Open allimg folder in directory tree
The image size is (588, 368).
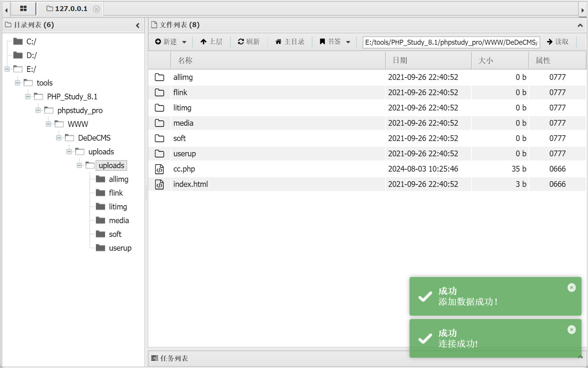[x=118, y=179]
